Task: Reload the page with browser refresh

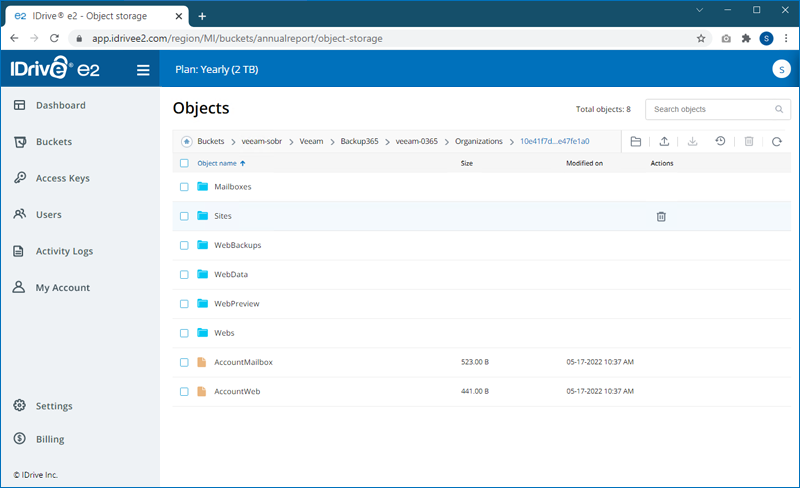Action: [x=54, y=38]
